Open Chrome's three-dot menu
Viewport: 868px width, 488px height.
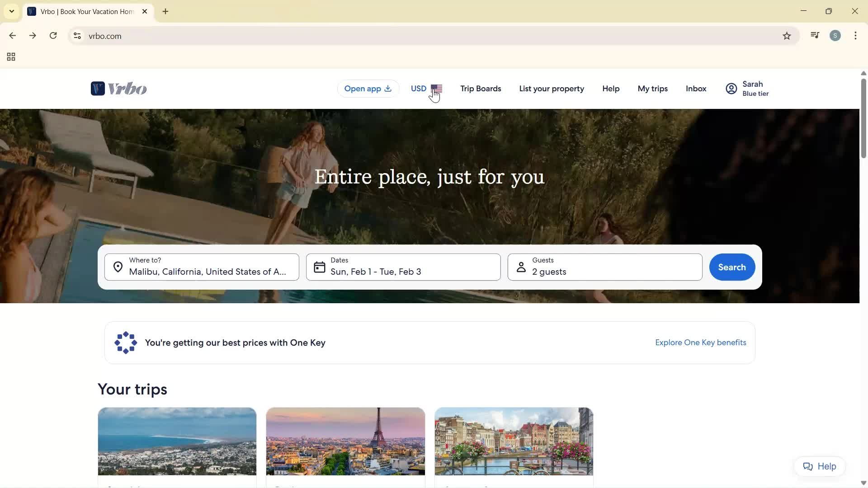point(855,36)
